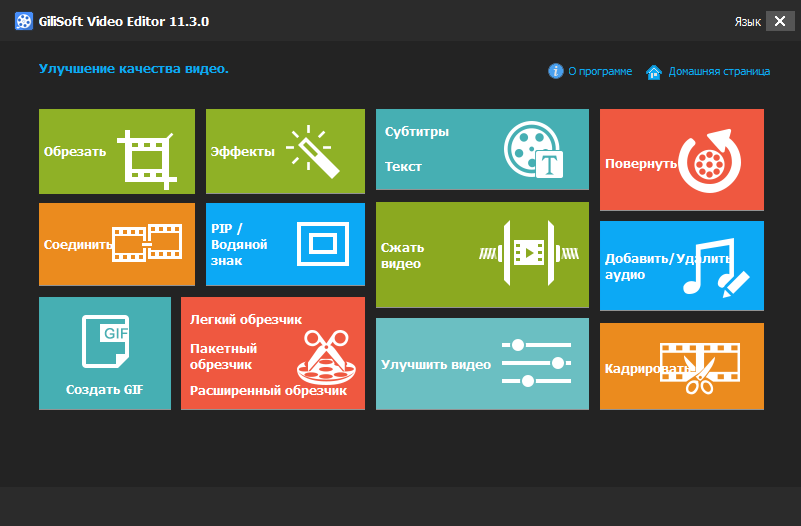Viewport: 801px width, 526px height.
Task: Click the info icon beside О программе
Action: pyautogui.click(x=556, y=71)
